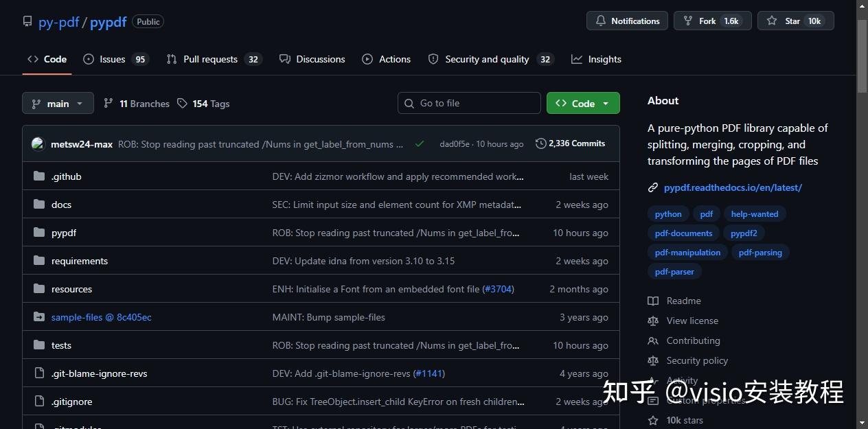
Task: Click the tests folder icon
Action: (x=39, y=345)
